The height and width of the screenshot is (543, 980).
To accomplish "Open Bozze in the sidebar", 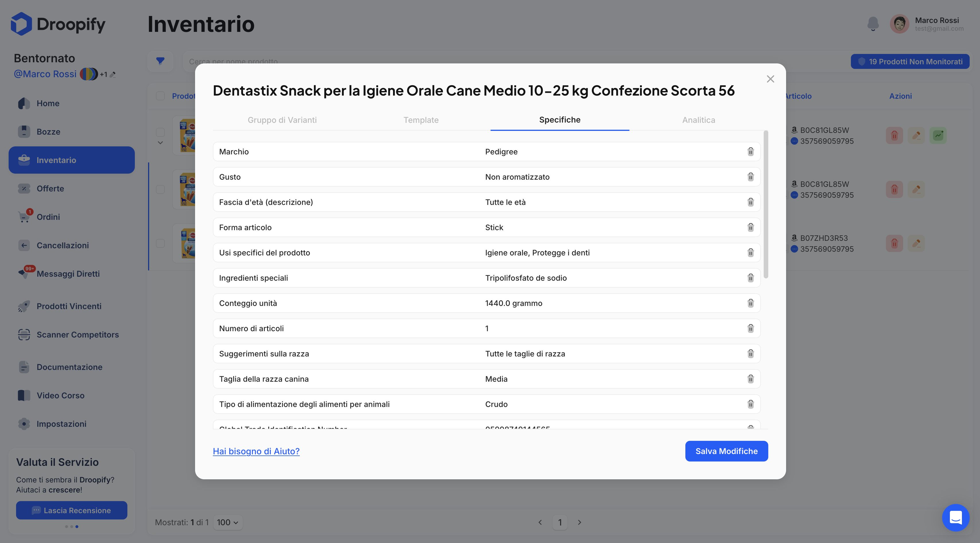I will (71, 132).
